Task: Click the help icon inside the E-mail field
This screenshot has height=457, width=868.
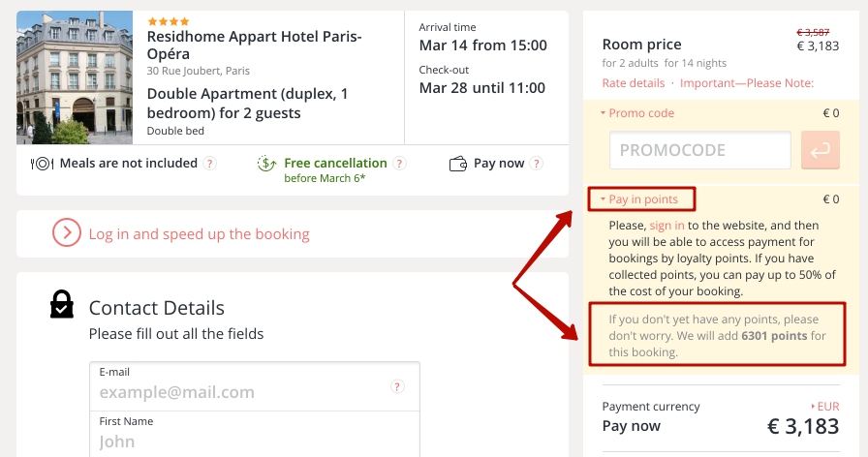Action: (397, 386)
